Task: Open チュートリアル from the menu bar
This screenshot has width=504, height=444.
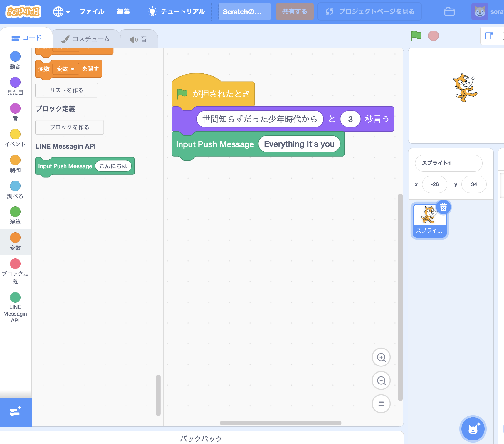Action: (176, 11)
